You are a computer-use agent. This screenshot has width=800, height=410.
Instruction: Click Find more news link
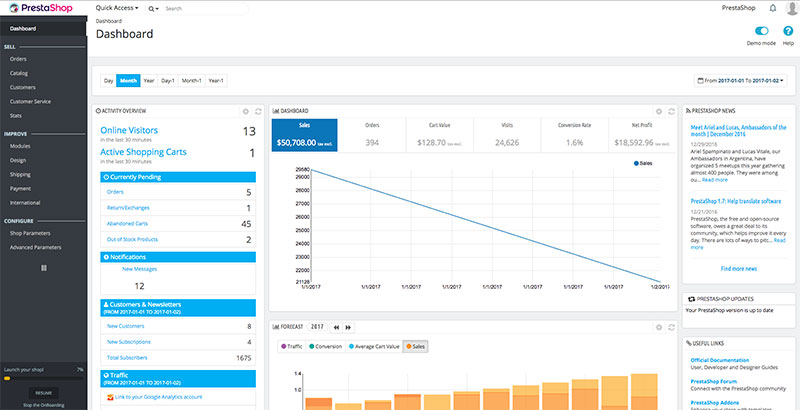click(739, 269)
